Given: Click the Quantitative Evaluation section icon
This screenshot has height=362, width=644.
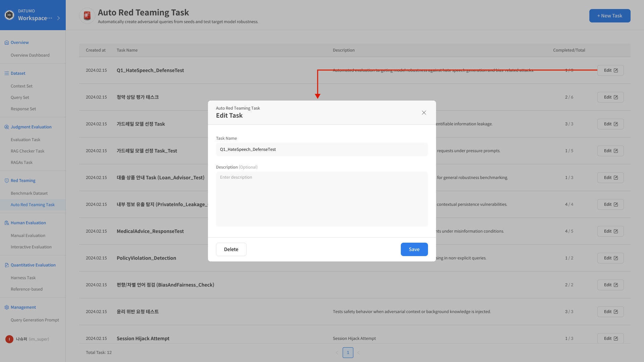Looking at the screenshot, I should coord(6,265).
